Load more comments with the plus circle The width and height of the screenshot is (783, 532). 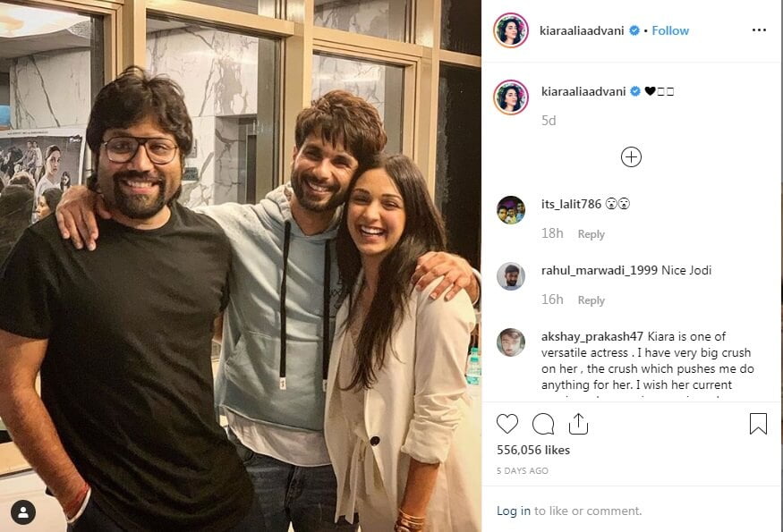pos(631,157)
